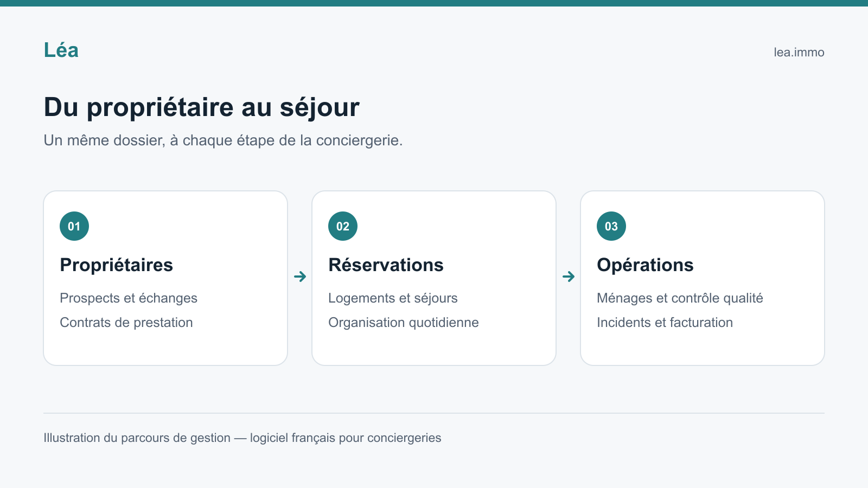The height and width of the screenshot is (488, 868).
Task: Select the Propriétaires card heading
Action: click(x=117, y=265)
